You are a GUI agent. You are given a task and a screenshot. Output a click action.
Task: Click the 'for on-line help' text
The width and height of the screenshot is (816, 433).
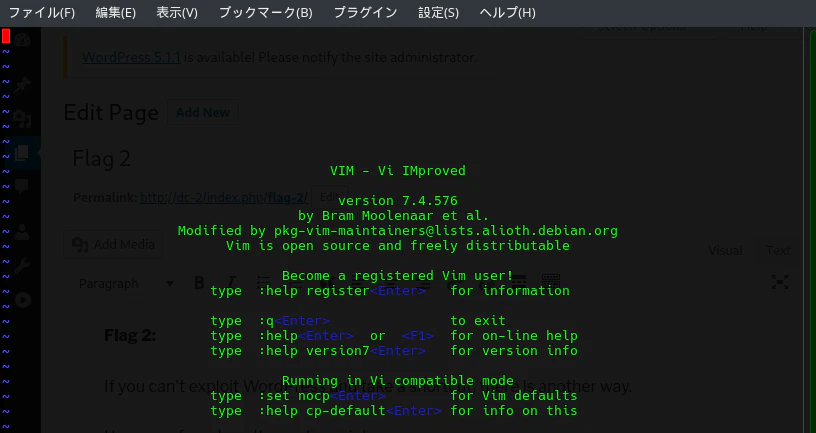pyautogui.click(x=514, y=336)
